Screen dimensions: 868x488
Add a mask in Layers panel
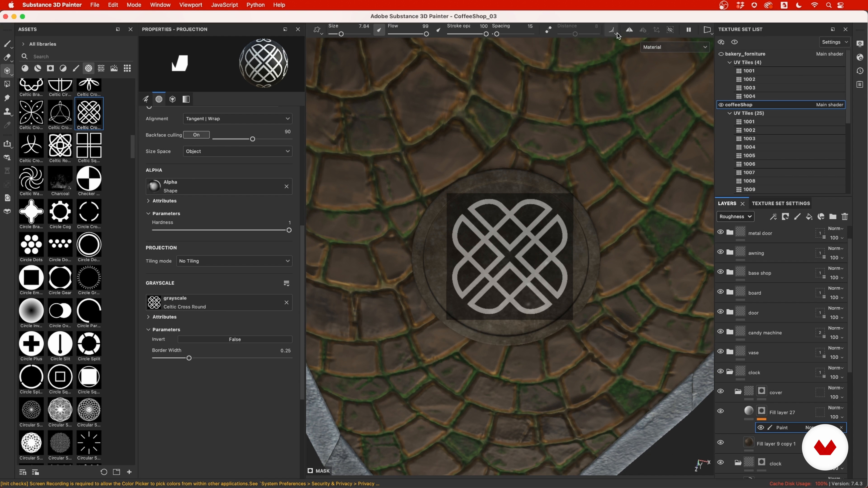785,217
